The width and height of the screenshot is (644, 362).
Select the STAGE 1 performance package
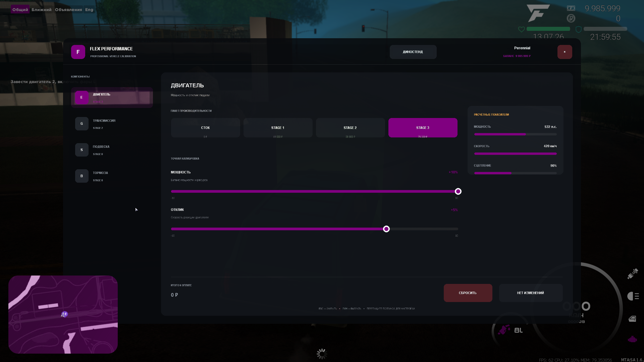(278, 128)
